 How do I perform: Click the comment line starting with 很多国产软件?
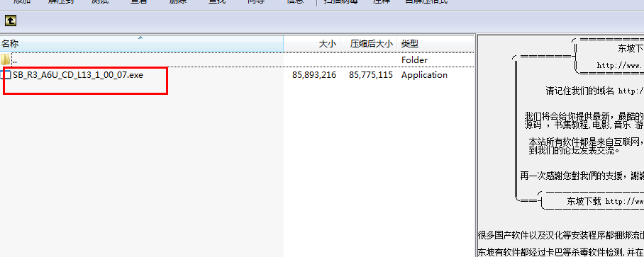(x=560, y=235)
